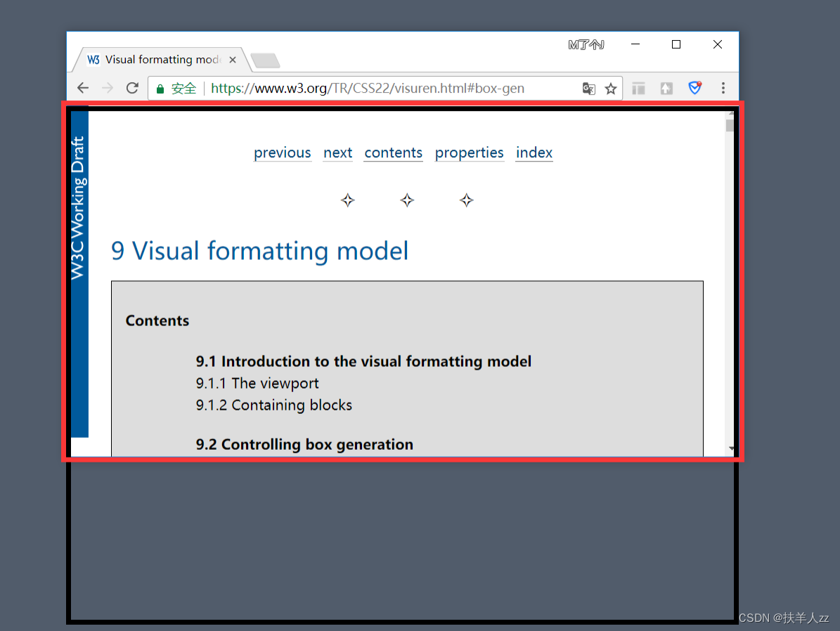Open the contents link
Viewport: 840px width, 631px height.
tap(393, 152)
